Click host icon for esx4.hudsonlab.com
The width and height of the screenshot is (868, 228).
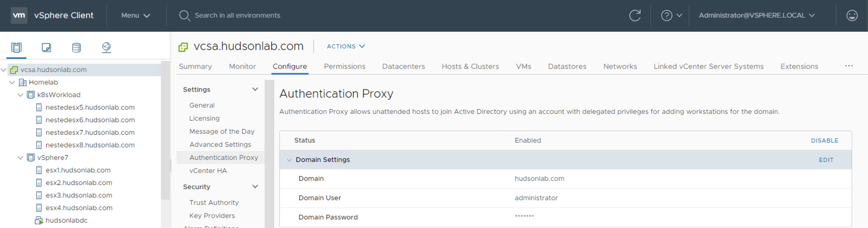click(x=39, y=208)
